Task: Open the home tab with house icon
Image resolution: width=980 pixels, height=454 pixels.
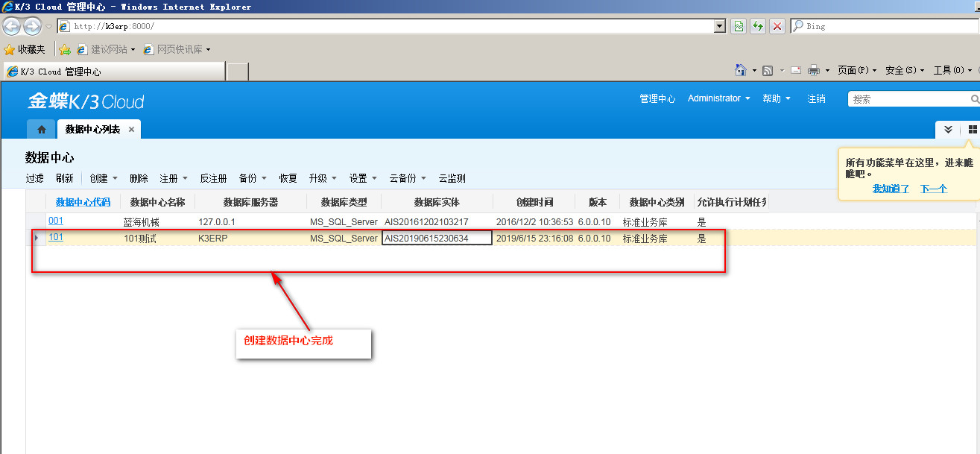Action: point(41,129)
